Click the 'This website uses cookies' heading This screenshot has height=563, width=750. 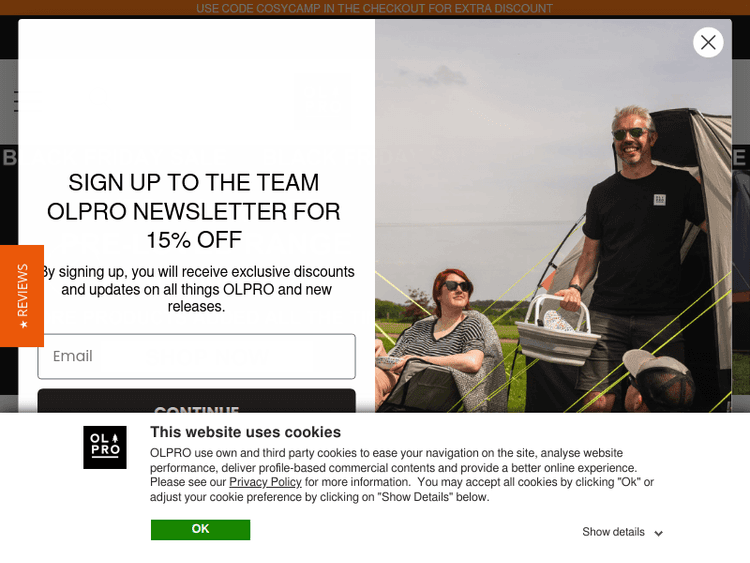(x=245, y=432)
